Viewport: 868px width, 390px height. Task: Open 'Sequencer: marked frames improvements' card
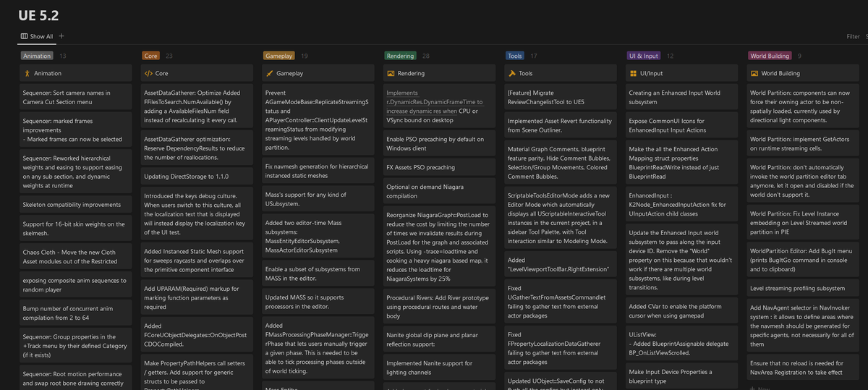coord(75,130)
